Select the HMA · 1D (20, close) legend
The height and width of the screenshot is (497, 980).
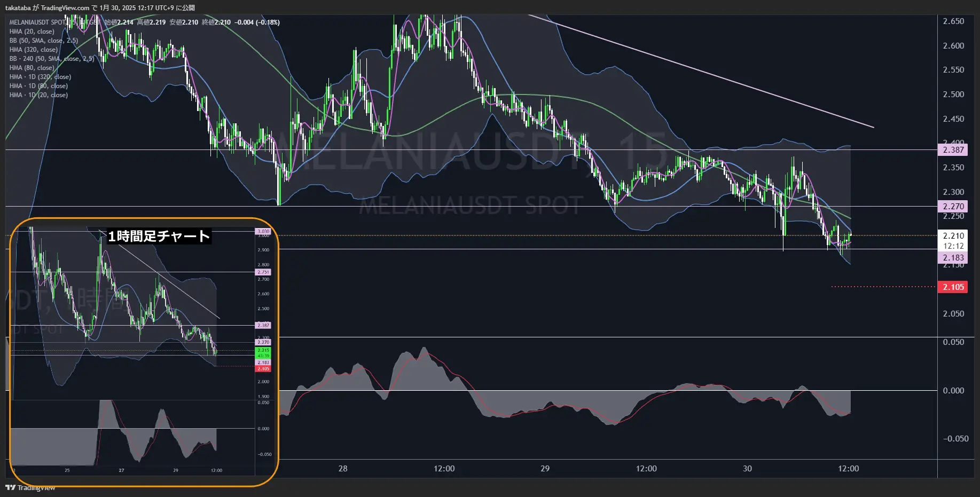pyautogui.click(x=38, y=95)
